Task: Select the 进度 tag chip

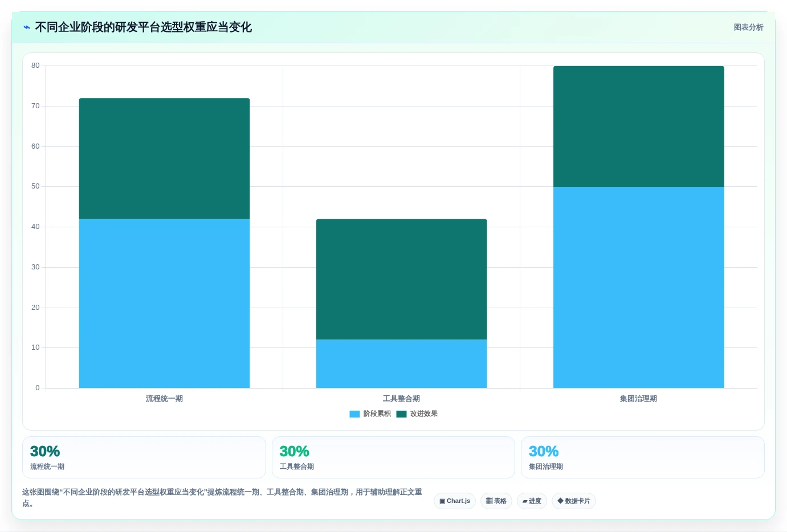Action: click(x=532, y=501)
